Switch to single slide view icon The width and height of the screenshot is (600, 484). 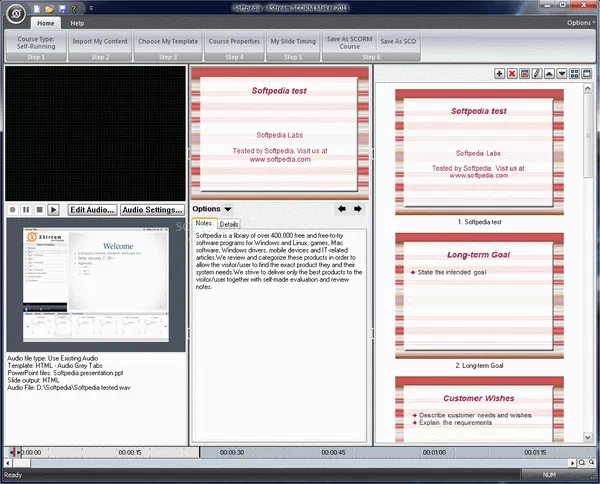587,73
